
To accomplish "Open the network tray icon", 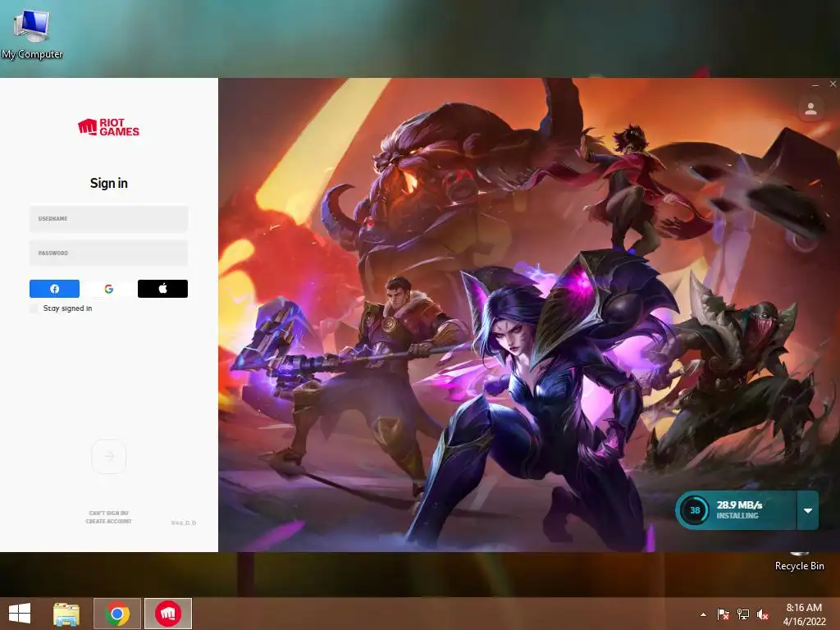I will tap(743, 614).
